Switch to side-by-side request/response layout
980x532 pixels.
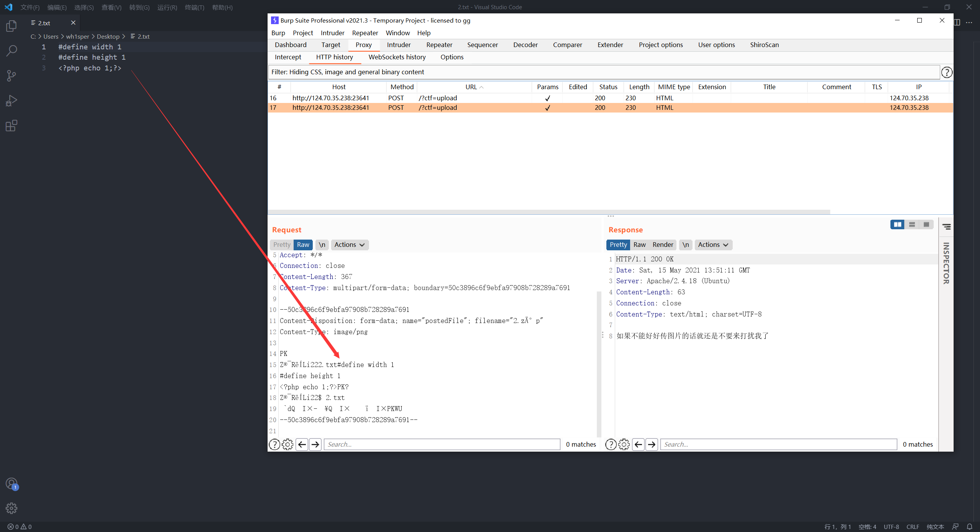tap(897, 225)
